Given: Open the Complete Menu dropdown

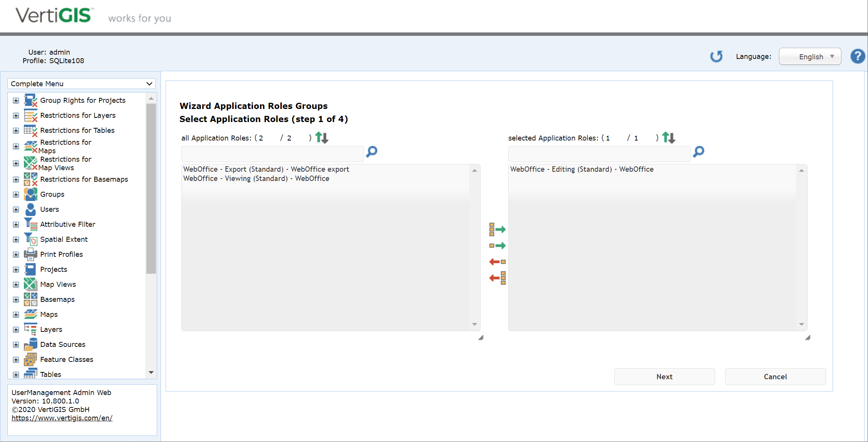Looking at the screenshot, I should pyautogui.click(x=81, y=84).
